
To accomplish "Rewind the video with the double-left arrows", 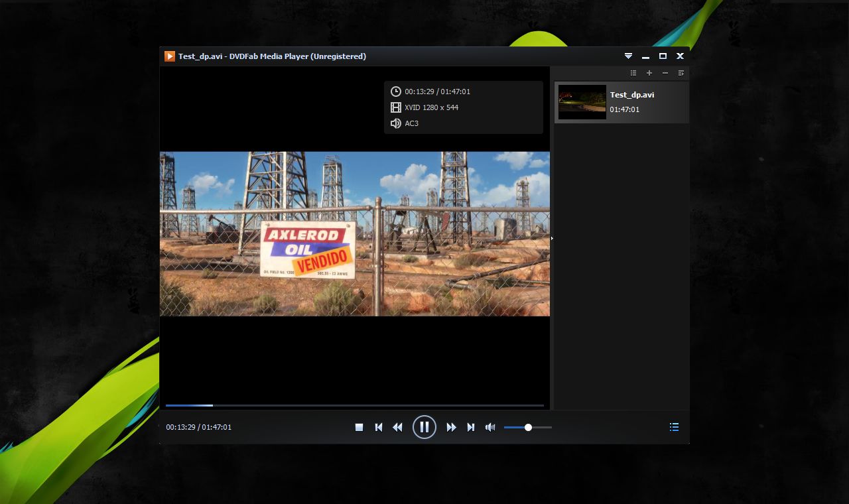I will click(x=397, y=427).
